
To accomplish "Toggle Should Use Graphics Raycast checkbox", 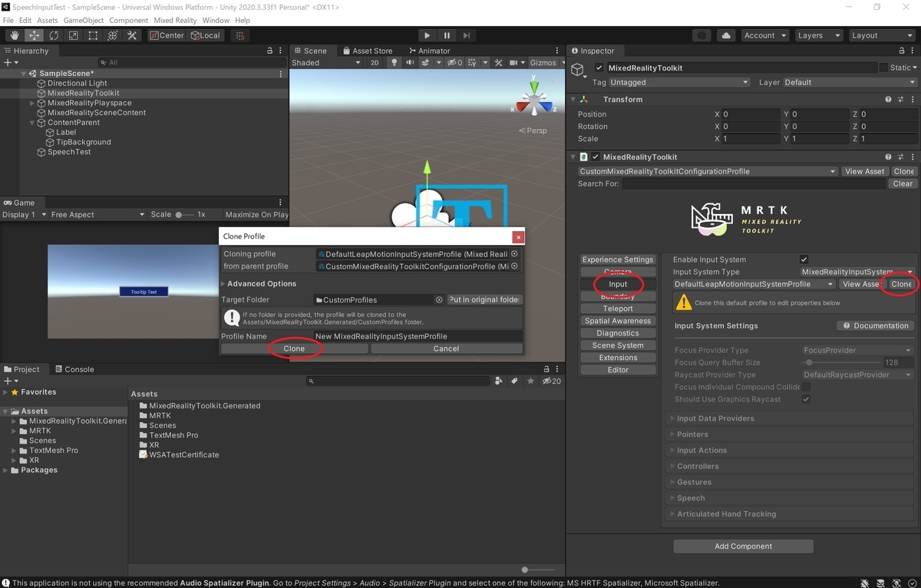I will pos(806,399).
